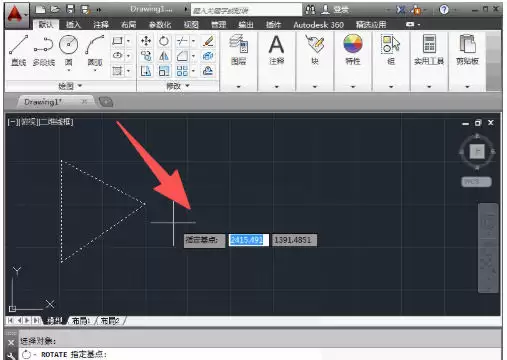Expand the Draw (绘图) panel title
The image size is (507, 360).
tap(70, 86)
